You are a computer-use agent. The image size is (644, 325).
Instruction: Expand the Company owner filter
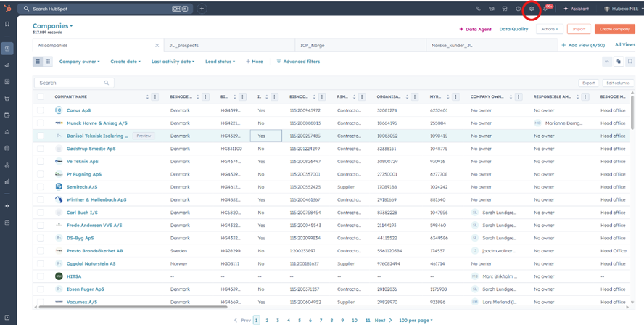(x=79, y=62)
